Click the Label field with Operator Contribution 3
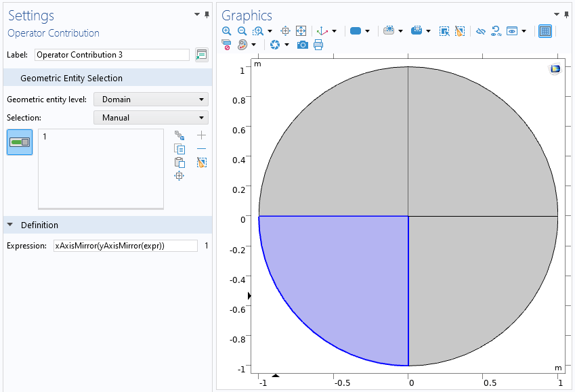 (x=112, y=55)
